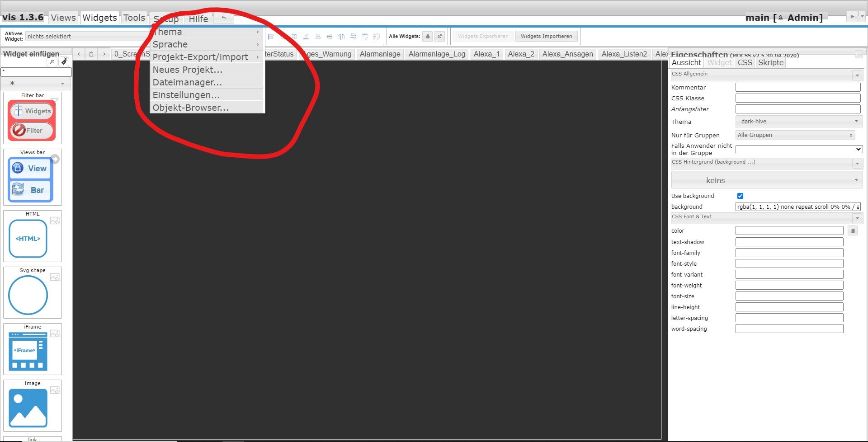Click the center widgets horizontally icon
Screen dimensions: 868x442
(x=318, y=37)
